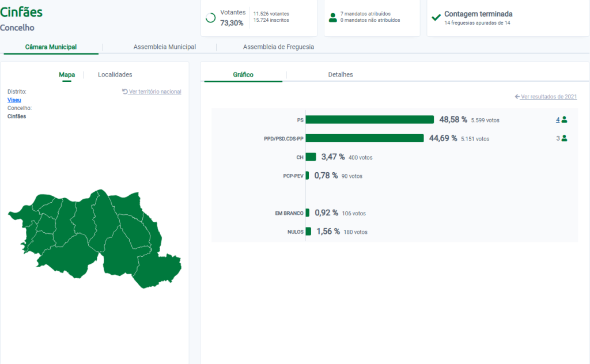Click the person icon beside PS mandates

coord(564,120)
